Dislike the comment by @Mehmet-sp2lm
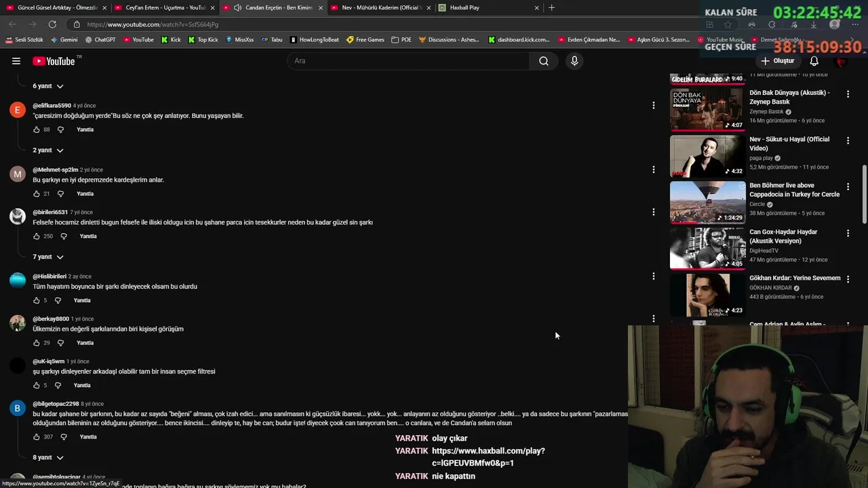This screenshot has height=488, width=868. click(x=60, y=194)
